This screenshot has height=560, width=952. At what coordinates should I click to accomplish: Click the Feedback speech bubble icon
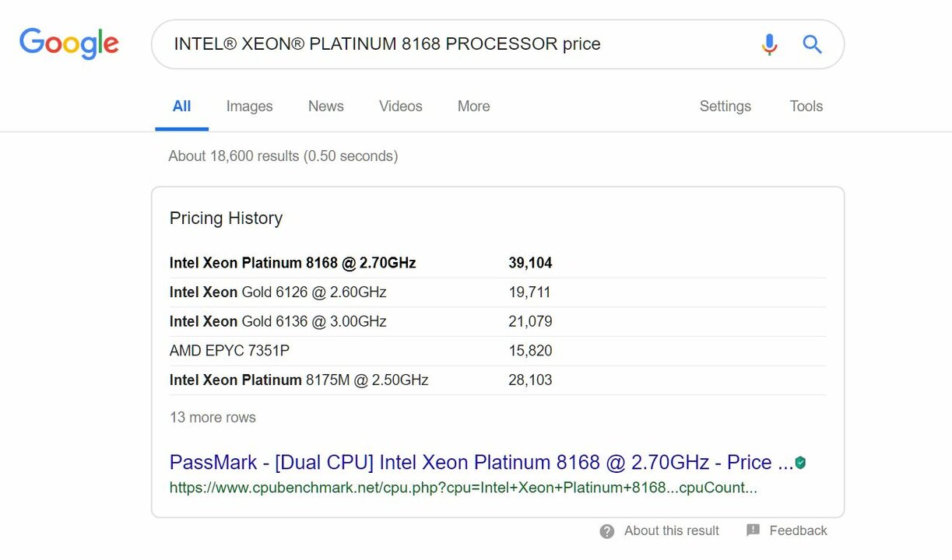click(753, 530)
